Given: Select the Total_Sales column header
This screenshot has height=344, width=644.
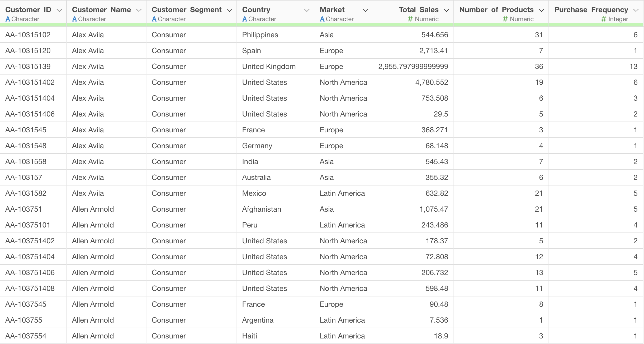Looking at the screenshot, I should pos(418,10).
